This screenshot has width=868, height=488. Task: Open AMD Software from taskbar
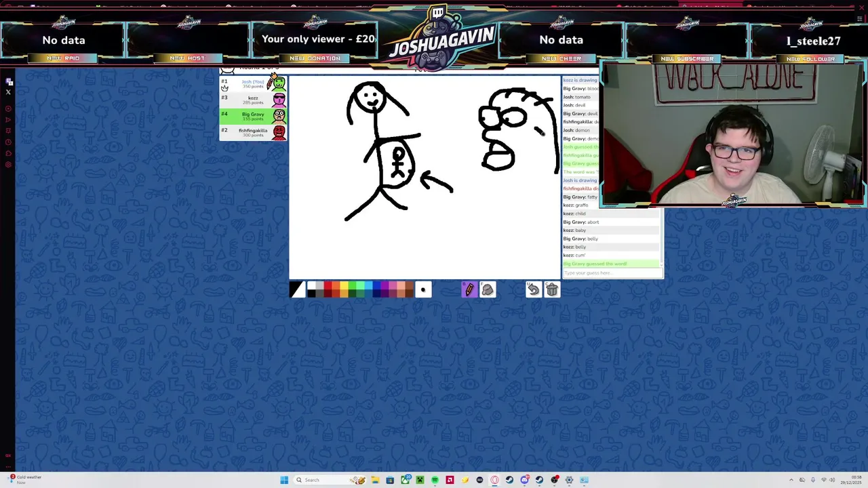(x=450, y=480)
